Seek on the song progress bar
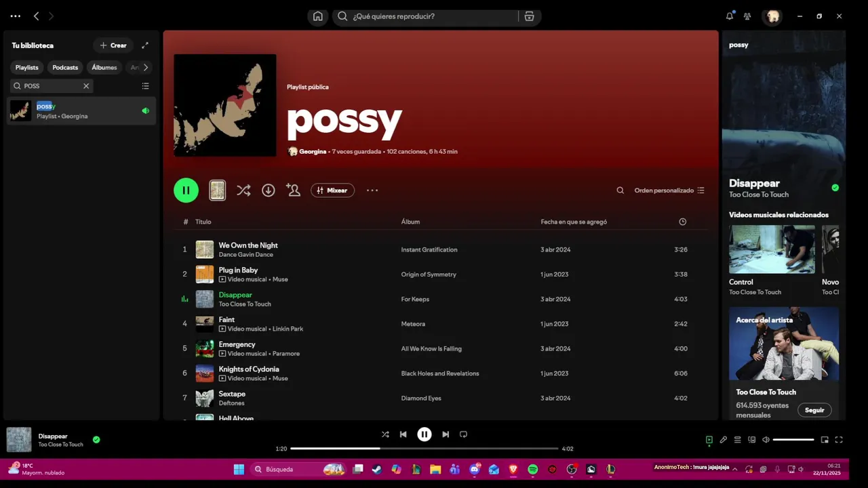 tap(425, 449)
